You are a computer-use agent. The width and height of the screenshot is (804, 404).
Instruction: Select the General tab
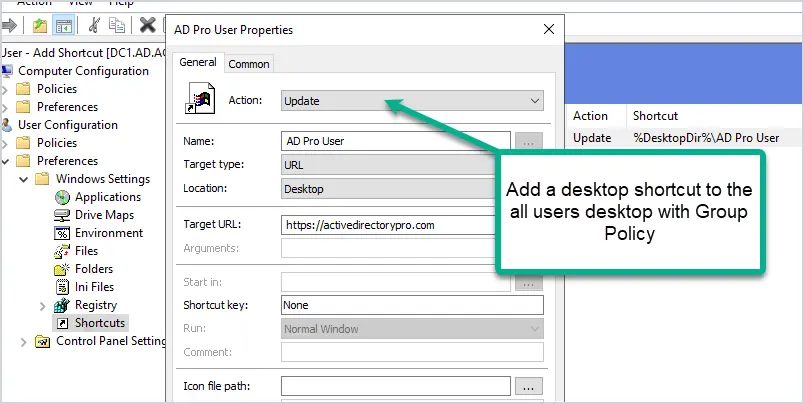pos(198,62)
